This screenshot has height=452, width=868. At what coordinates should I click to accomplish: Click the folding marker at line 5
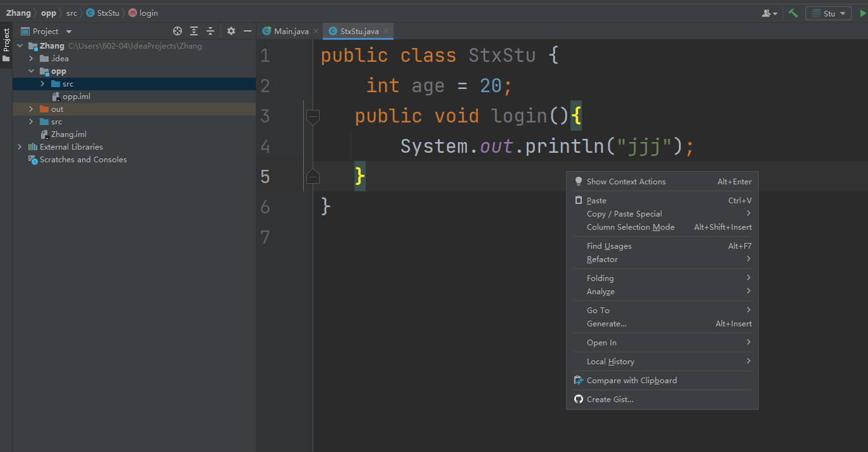click(x=313, y=177)
